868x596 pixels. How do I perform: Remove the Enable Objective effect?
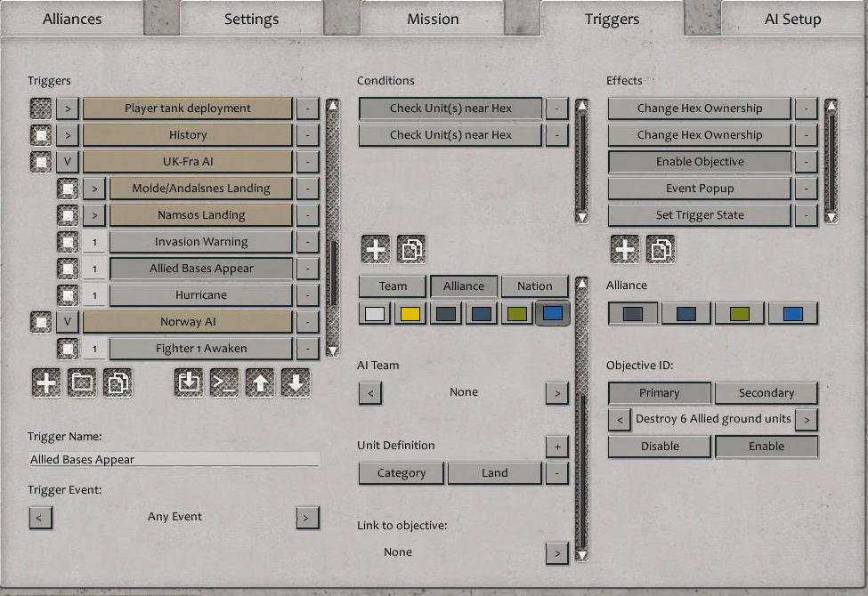click(807, 162)
